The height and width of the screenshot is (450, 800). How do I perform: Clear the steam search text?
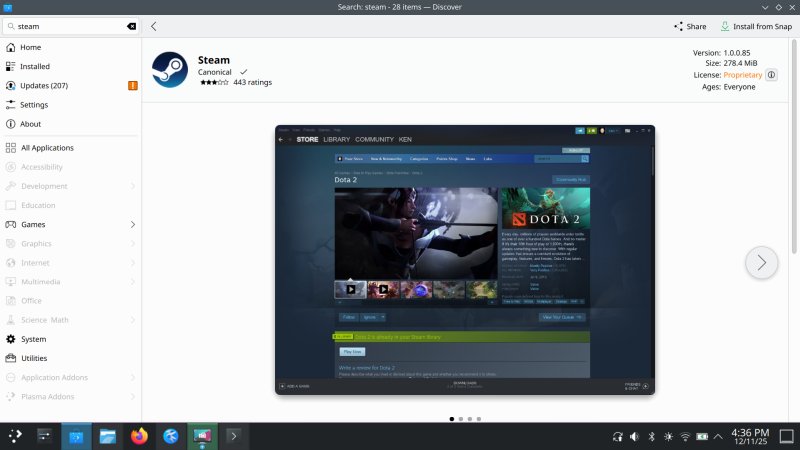pyautogui.click(x=132, y=27)
